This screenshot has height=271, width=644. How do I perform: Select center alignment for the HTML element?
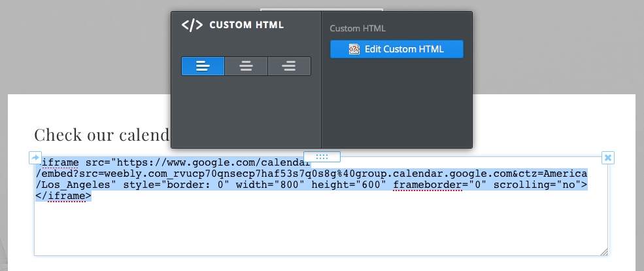click(x=246, y=66)
